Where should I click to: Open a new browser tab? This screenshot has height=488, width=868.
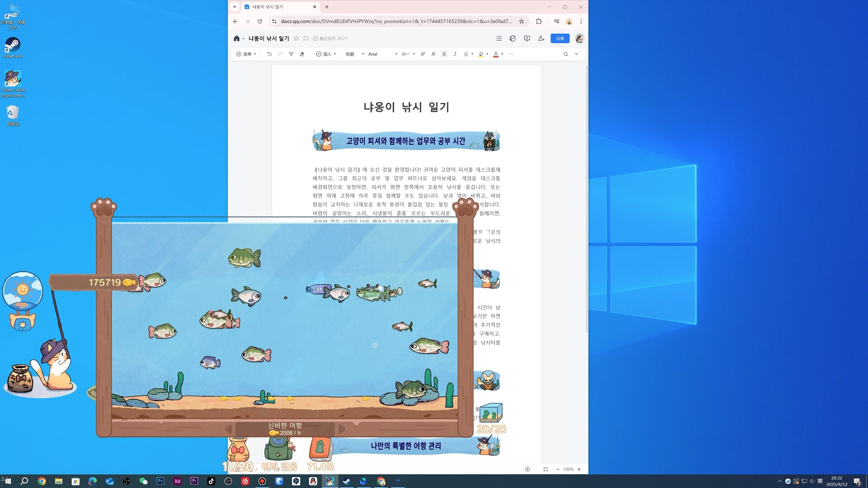coord(327,7)
